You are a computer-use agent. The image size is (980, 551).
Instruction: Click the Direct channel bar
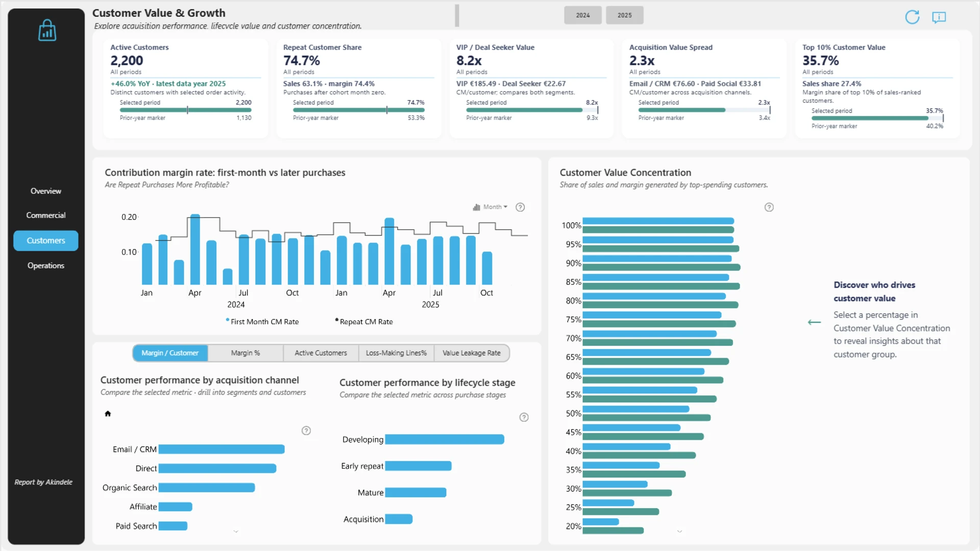click(x=217, y=468)
